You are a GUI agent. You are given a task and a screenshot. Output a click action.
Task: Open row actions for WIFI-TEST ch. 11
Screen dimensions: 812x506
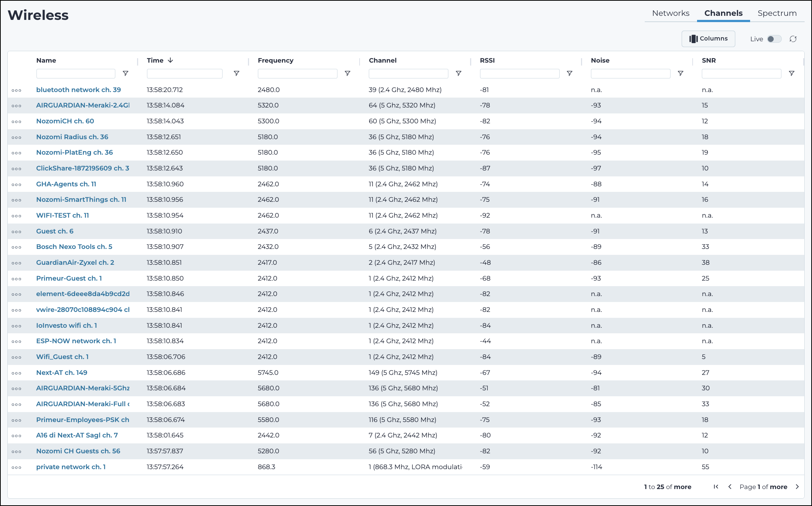pyautogui.click(x=17, y=216)
